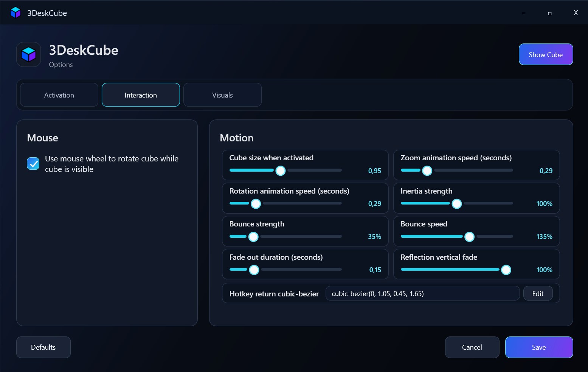Click the Zoom animation speed value 0,29
Image resolution: width=588 pixels, height=372 pixels.
(546, 171)
